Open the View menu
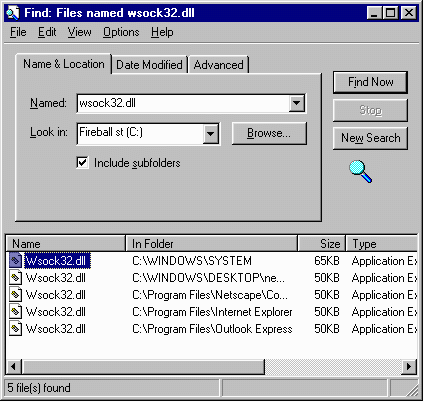Viewport: 424px width, 402px height. (x=80, y=32)
